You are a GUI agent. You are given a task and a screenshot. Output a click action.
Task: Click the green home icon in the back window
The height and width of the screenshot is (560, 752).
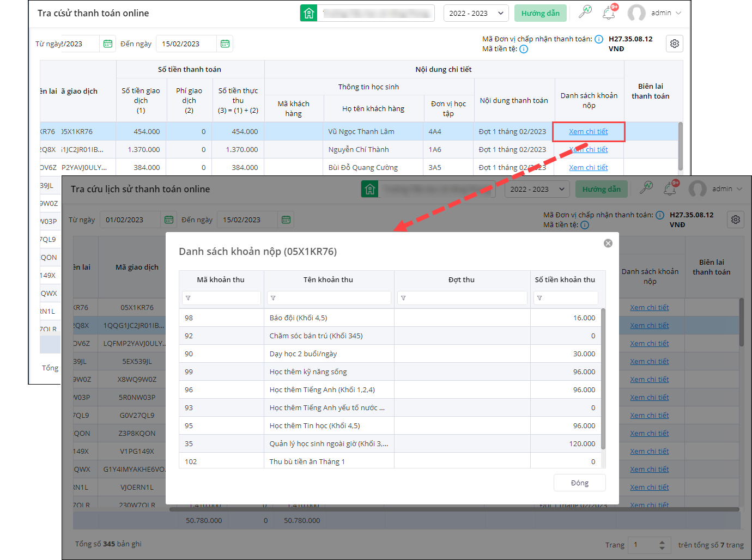coord(309,13)
